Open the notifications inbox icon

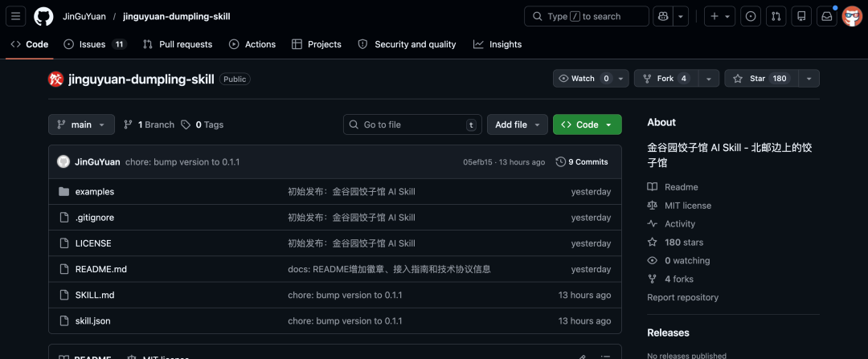tap(825, 16)
